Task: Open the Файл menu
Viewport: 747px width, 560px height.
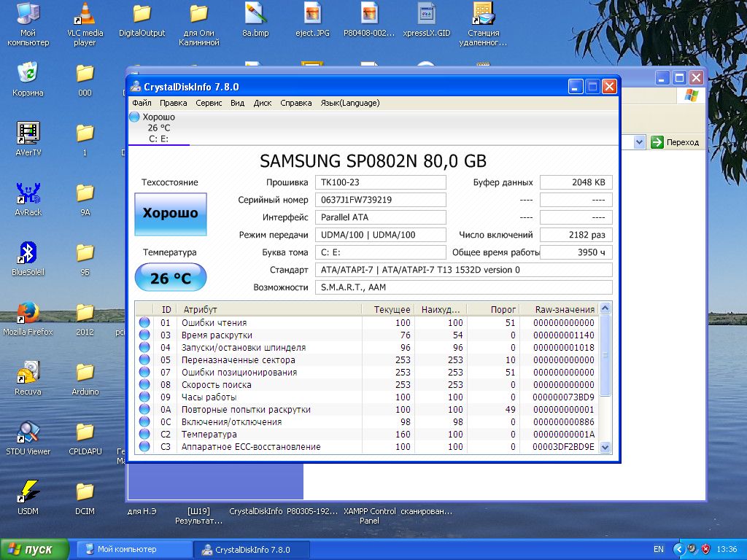Action: point(142,103)
